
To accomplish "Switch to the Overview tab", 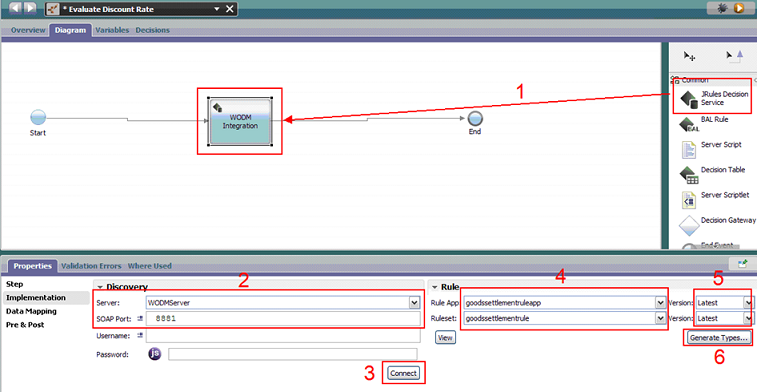I will tap(28, 30).
